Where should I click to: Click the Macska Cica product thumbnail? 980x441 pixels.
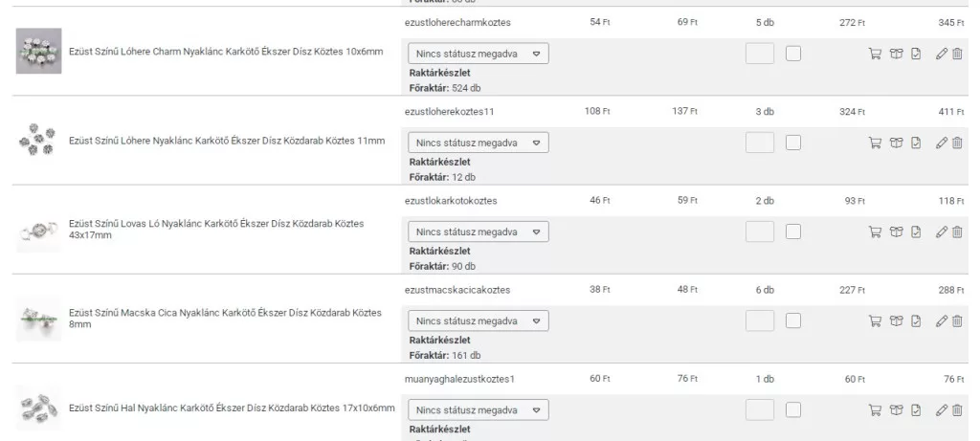click(38, 320)
